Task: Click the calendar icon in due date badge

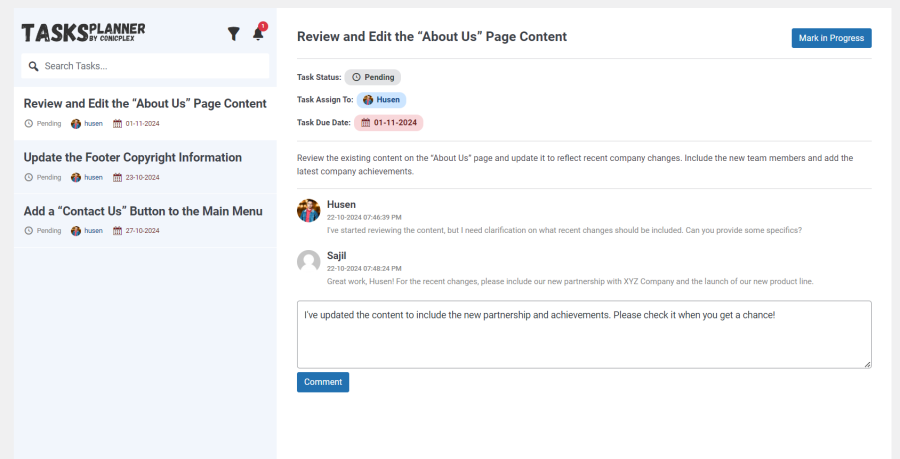Action: 366,123
